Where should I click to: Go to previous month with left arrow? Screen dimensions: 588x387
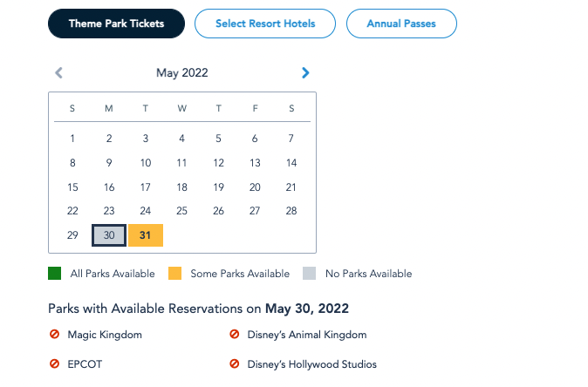pyautogui.click(x=58, y=73)
